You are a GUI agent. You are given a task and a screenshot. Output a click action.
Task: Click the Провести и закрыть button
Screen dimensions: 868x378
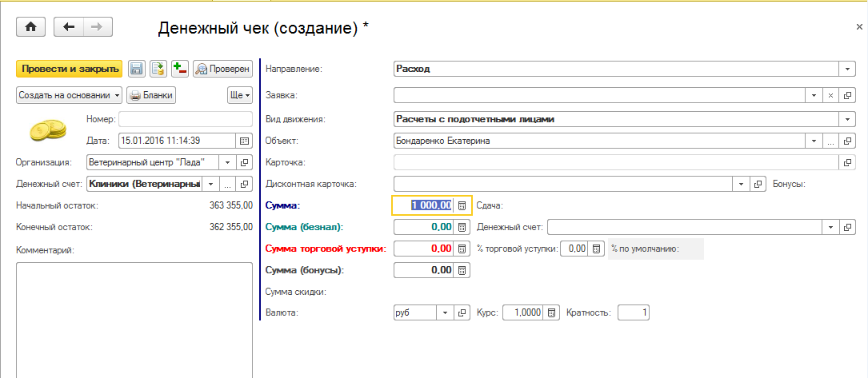coord(70,70)
